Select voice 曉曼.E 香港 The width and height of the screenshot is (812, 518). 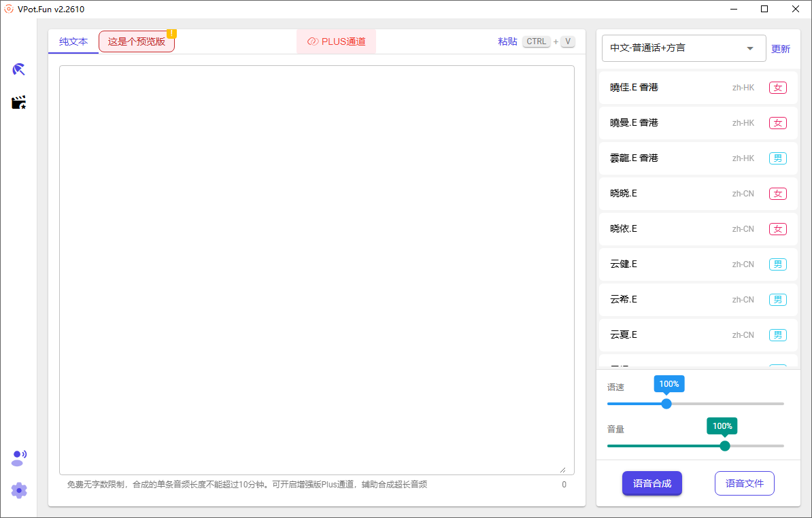click(x=698, y=122)
